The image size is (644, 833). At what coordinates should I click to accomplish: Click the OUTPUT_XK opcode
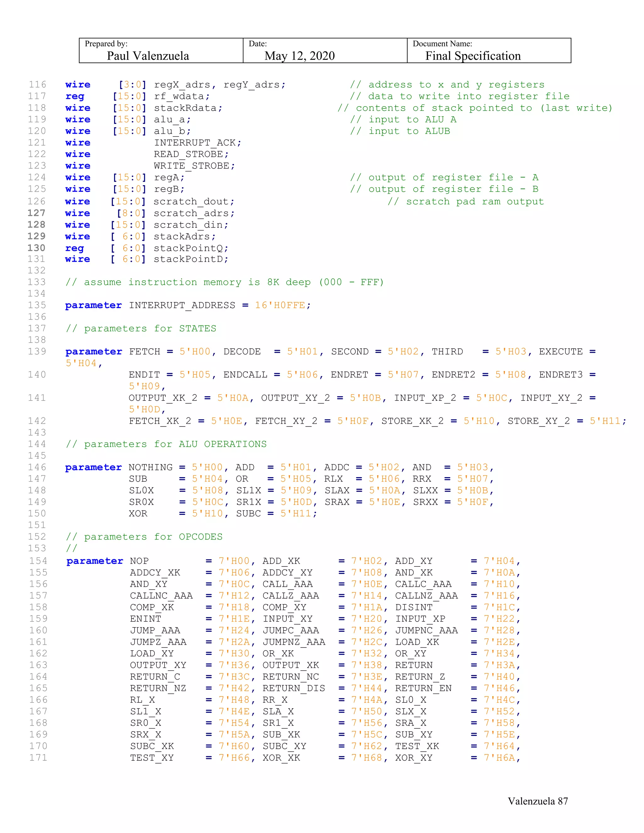tap(291, 665)
